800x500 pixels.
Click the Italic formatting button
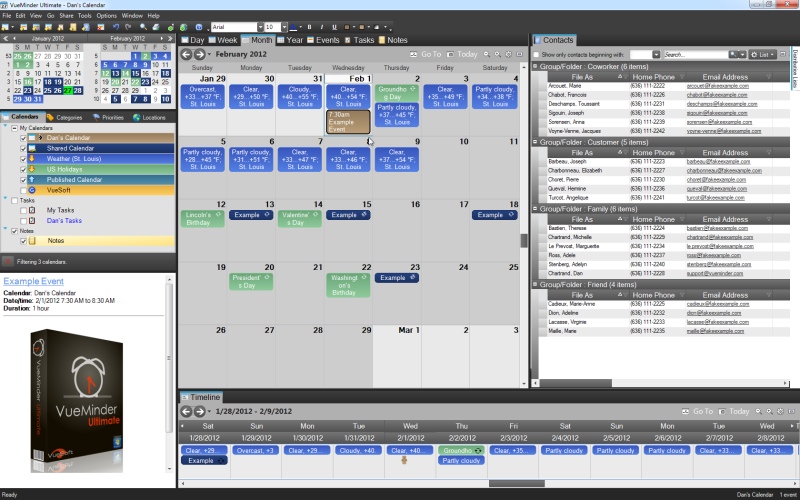(x=322, y=27)
